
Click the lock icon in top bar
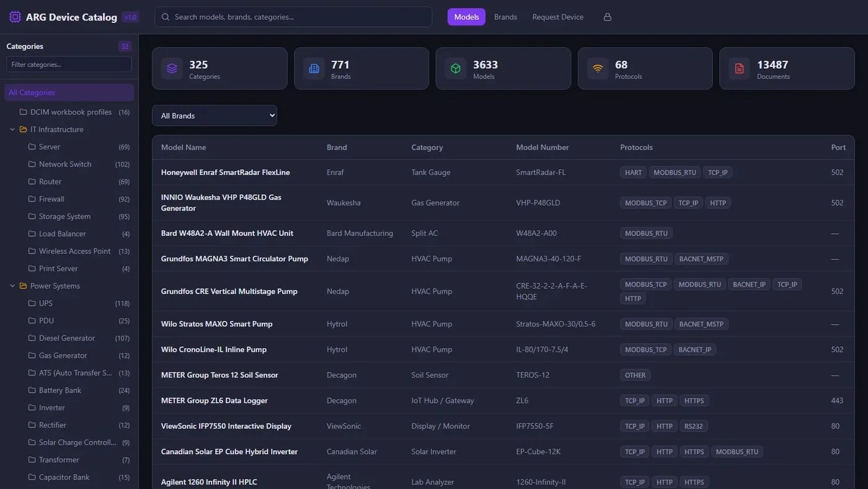coord(608,17)
